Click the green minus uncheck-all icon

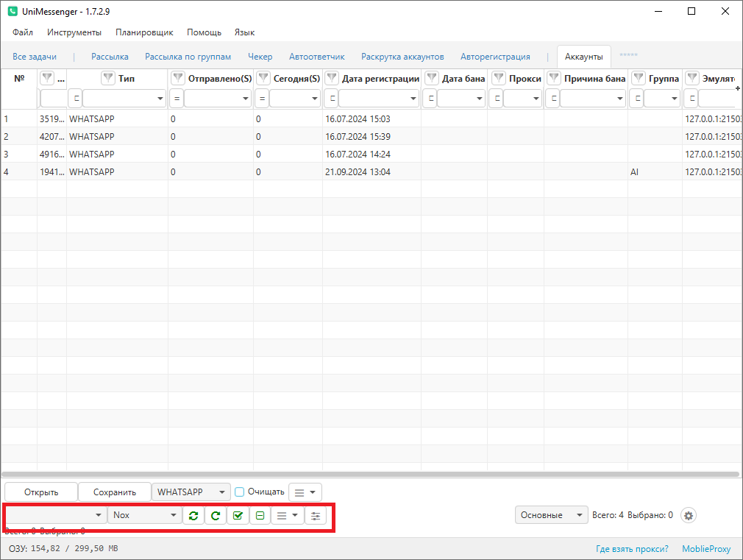[x=260, y=515]
